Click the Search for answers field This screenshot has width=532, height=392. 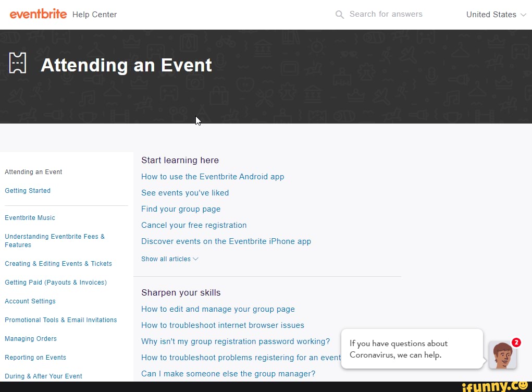pyautogui.click(x=386, y=14)
